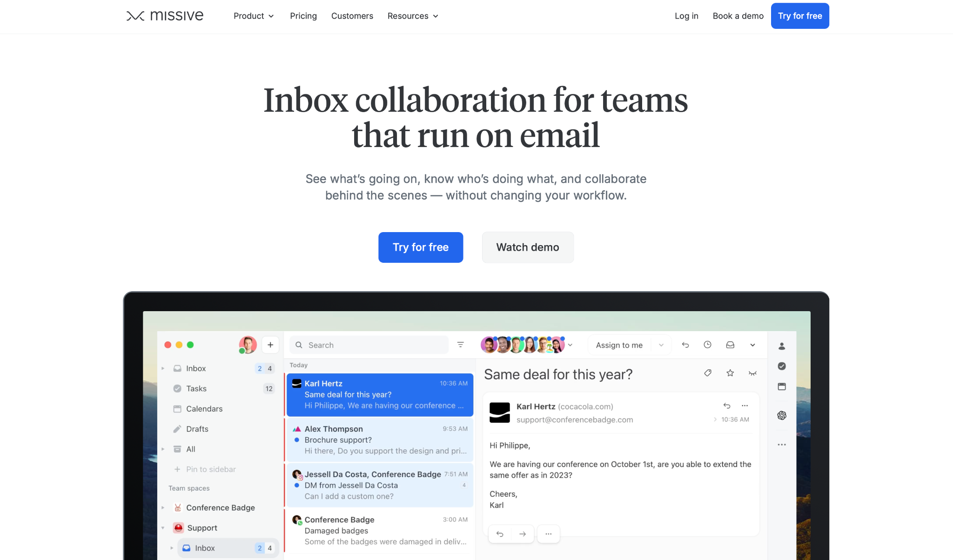Click the Log in link

[686, 16]
